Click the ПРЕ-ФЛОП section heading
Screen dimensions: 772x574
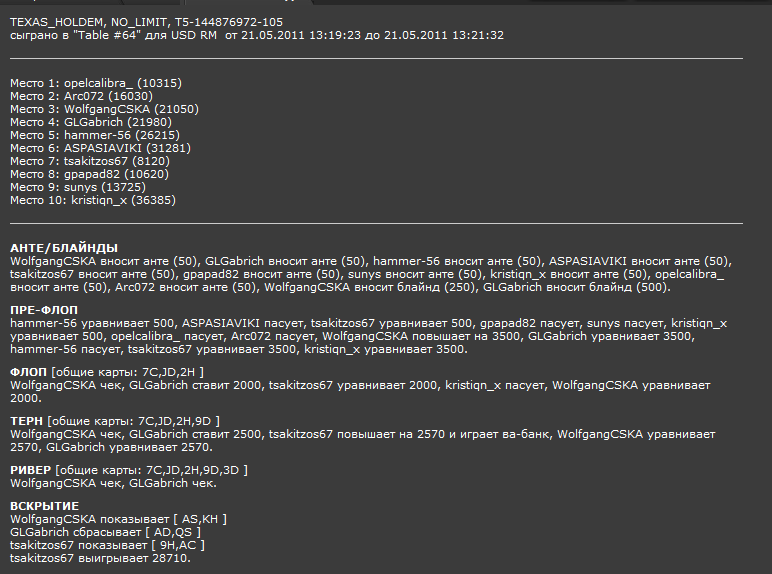point(44,310)
